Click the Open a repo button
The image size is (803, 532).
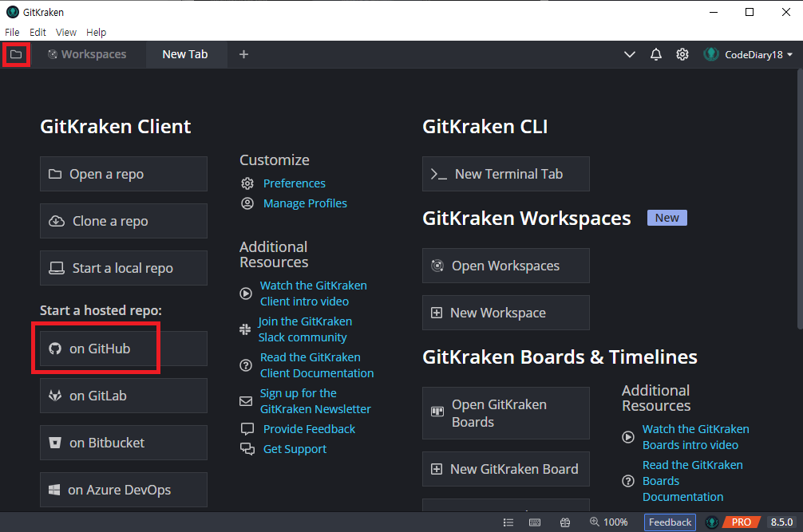coord(124,174)
